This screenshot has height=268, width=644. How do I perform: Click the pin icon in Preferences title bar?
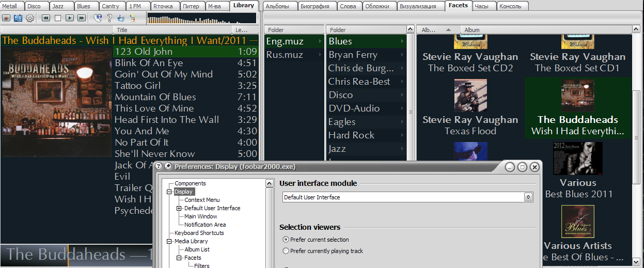click(168, 166)
